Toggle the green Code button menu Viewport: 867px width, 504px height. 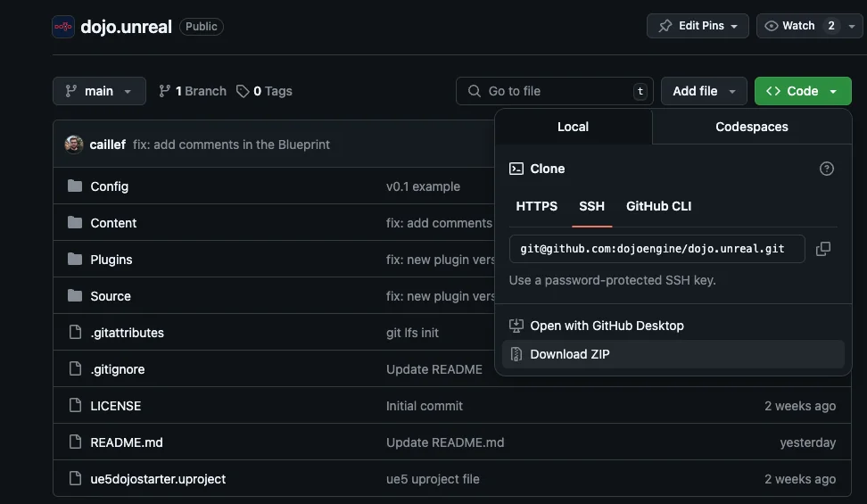[x=802, y=91]
